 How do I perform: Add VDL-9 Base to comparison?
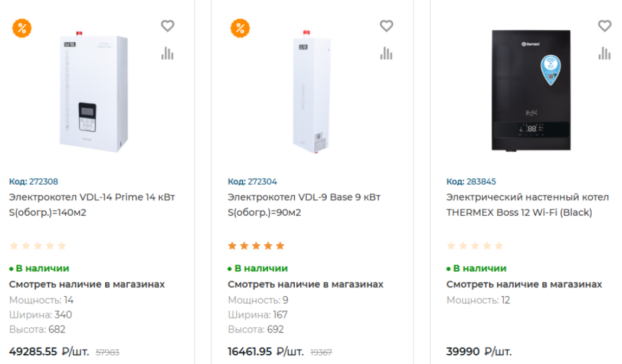point(386,53)
